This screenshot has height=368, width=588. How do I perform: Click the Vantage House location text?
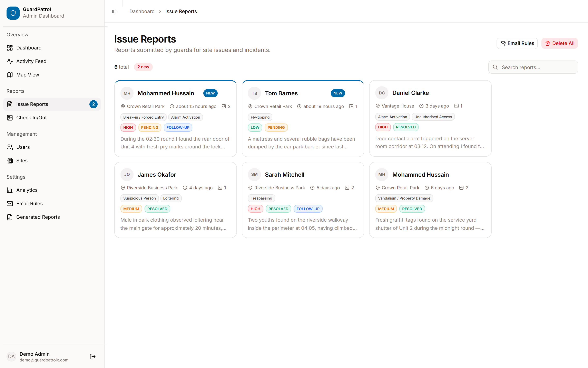398,106
